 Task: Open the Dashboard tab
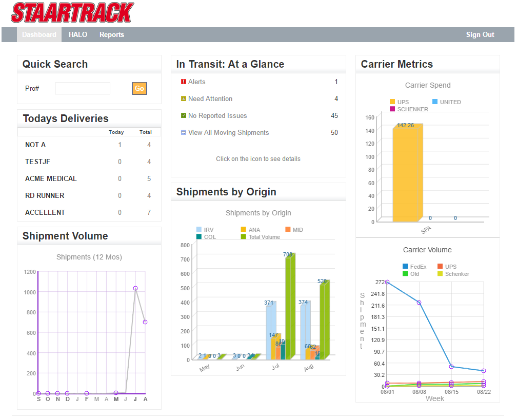point(39,35)
